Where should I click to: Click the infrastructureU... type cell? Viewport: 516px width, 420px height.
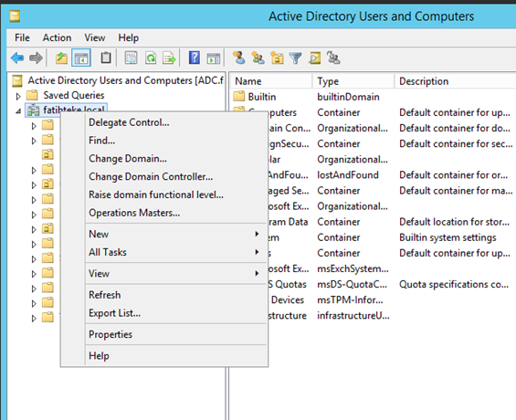353,316
